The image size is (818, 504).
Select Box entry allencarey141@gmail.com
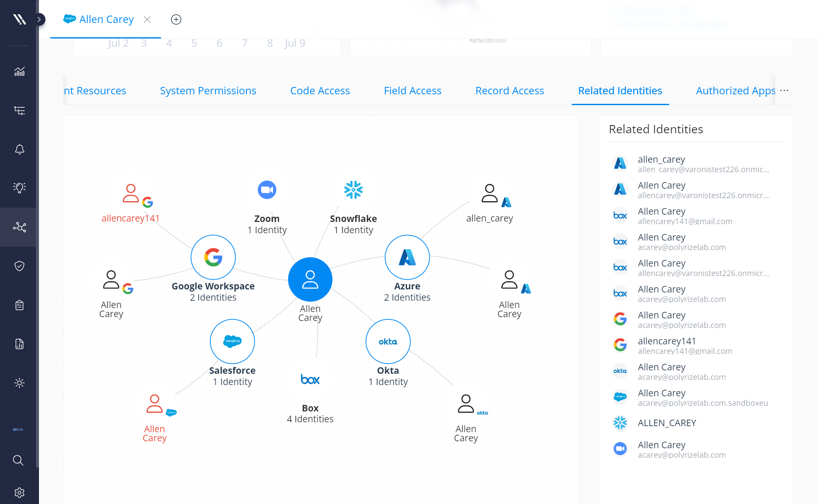(x=696, y=216)
